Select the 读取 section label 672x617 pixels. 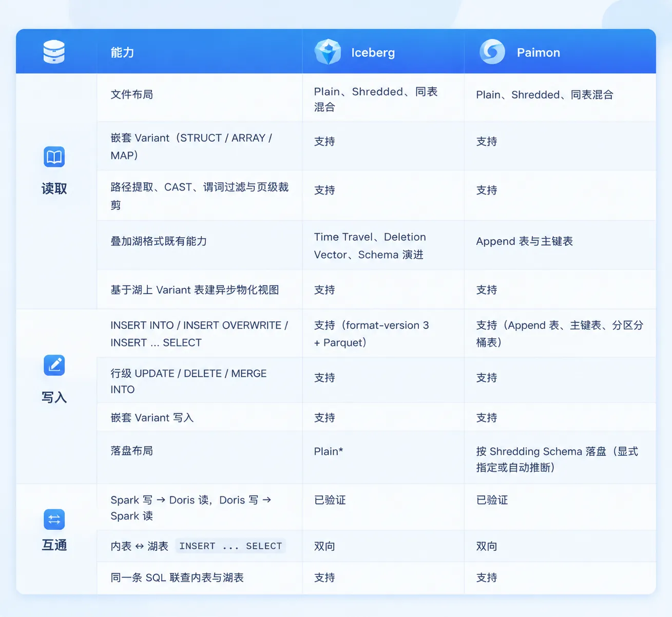[54, 188]
